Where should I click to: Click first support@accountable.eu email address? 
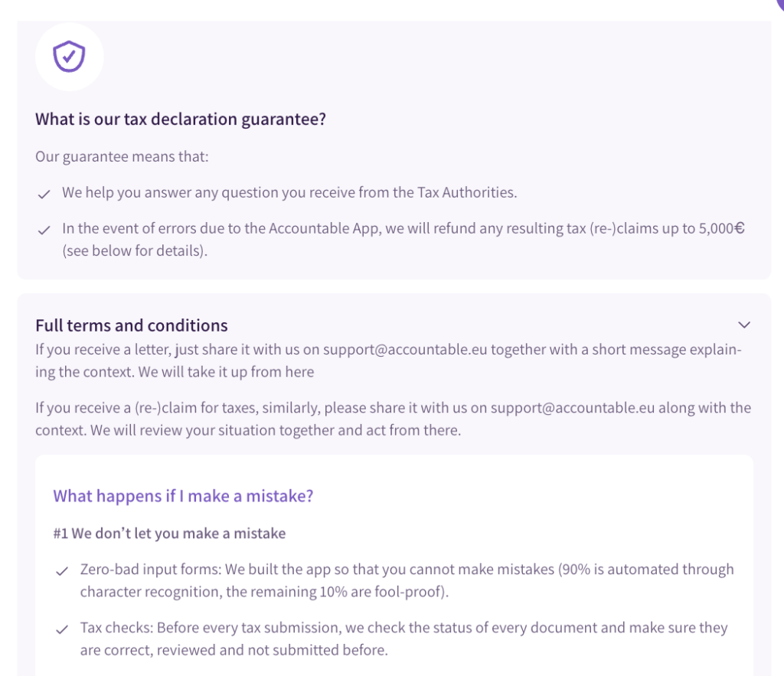(x=405, y=350)
